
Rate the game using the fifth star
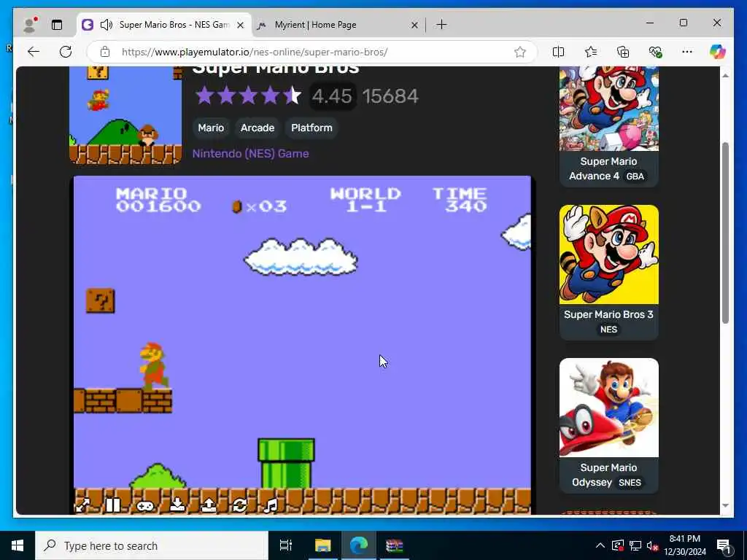pos(292,96)
